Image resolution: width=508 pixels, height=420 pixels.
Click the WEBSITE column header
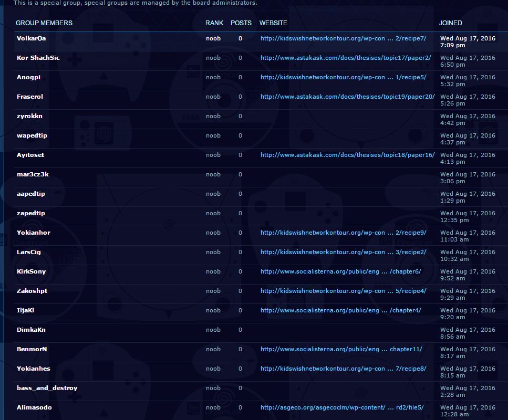click(x=273, y=23)
